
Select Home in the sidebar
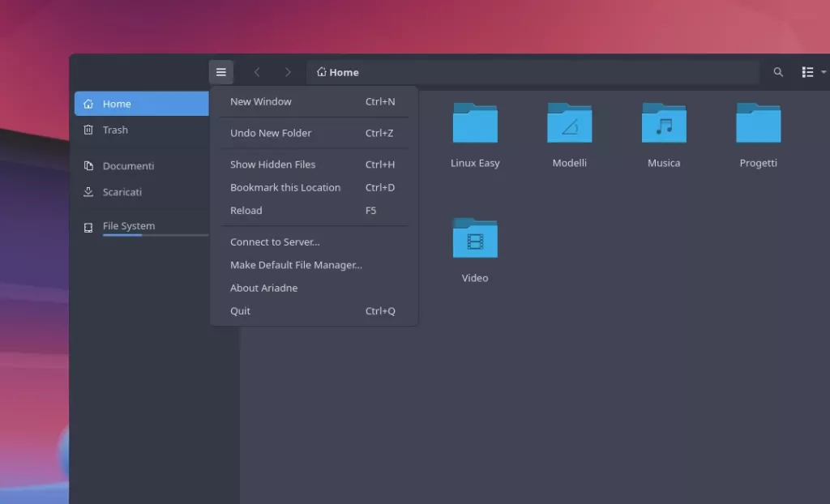click(x=141, y=104)
